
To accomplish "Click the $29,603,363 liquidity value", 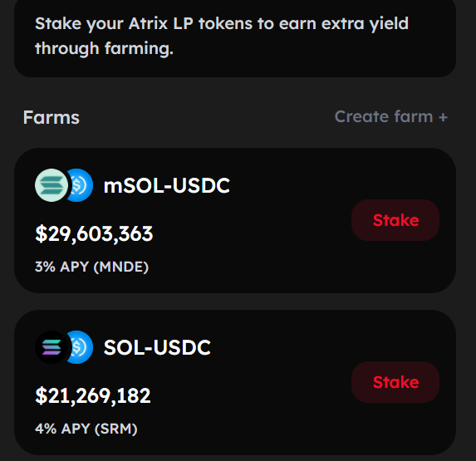I will (x=94, y=233).
